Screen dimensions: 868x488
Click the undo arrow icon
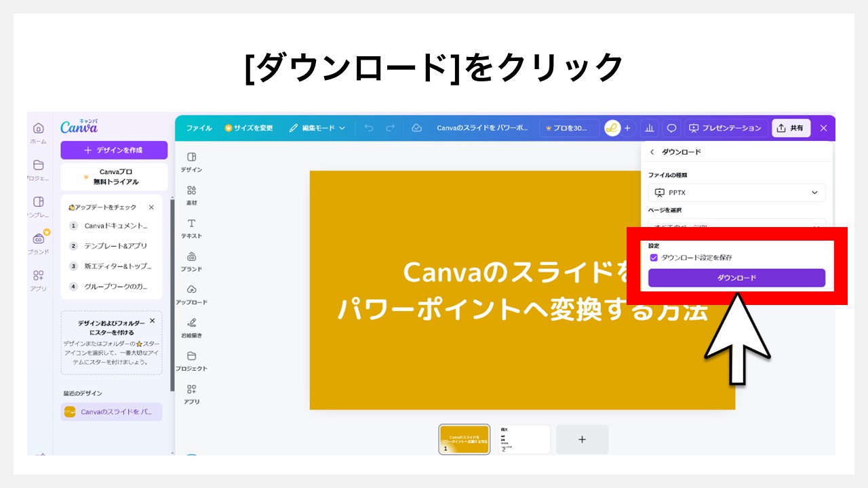click(370, 128)
